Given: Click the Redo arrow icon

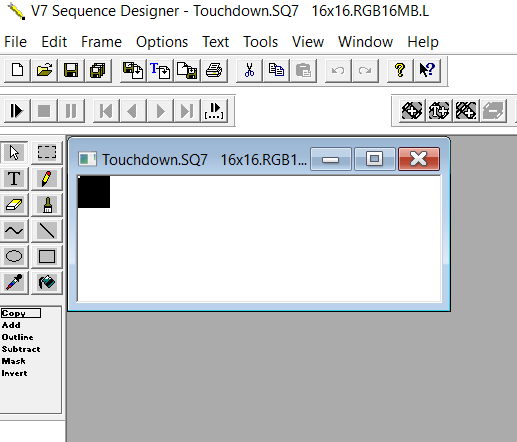Looking at the screenshot, I should click(365, 71).
